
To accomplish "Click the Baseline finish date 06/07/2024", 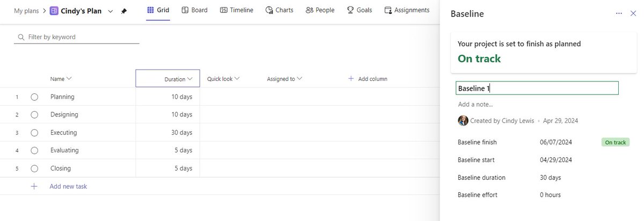I will [556, 142].
